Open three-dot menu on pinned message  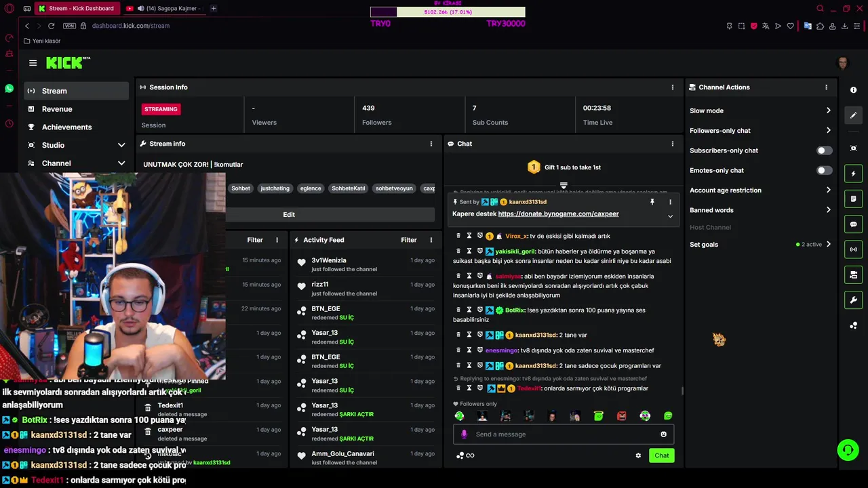tap(670, 202)
